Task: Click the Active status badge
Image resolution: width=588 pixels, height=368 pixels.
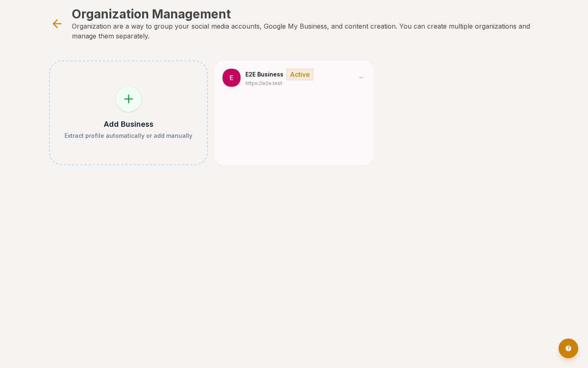Action: [300, 74]
